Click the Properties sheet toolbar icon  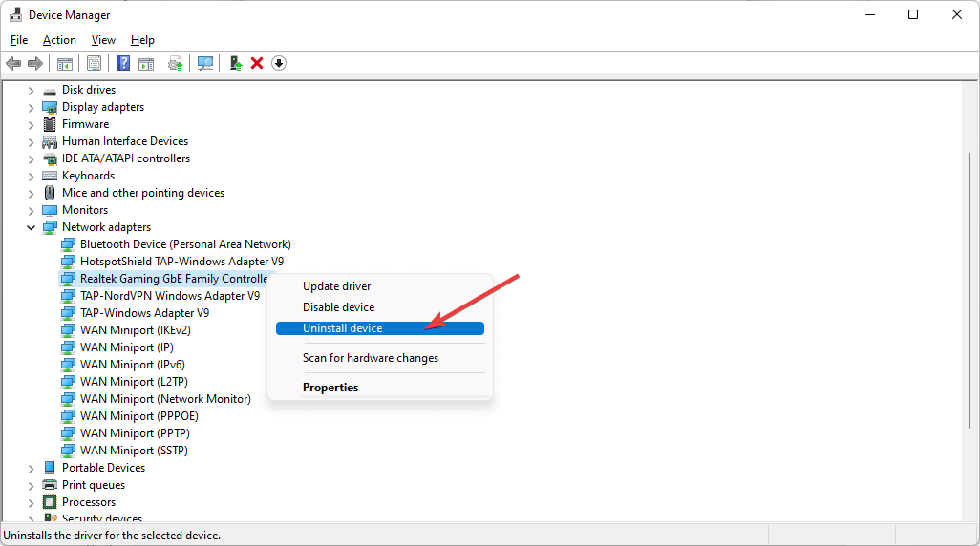[x=94, y=63]
